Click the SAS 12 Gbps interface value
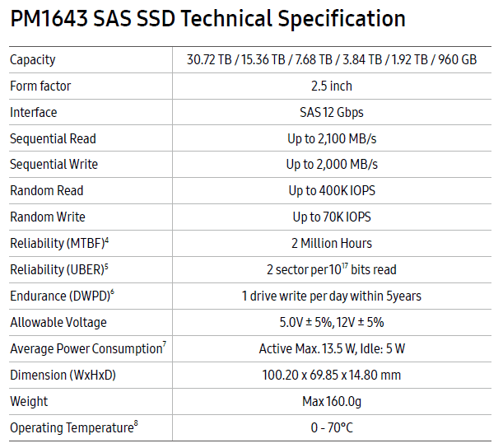The image size is (503, 448). click(x=331, y=112)
